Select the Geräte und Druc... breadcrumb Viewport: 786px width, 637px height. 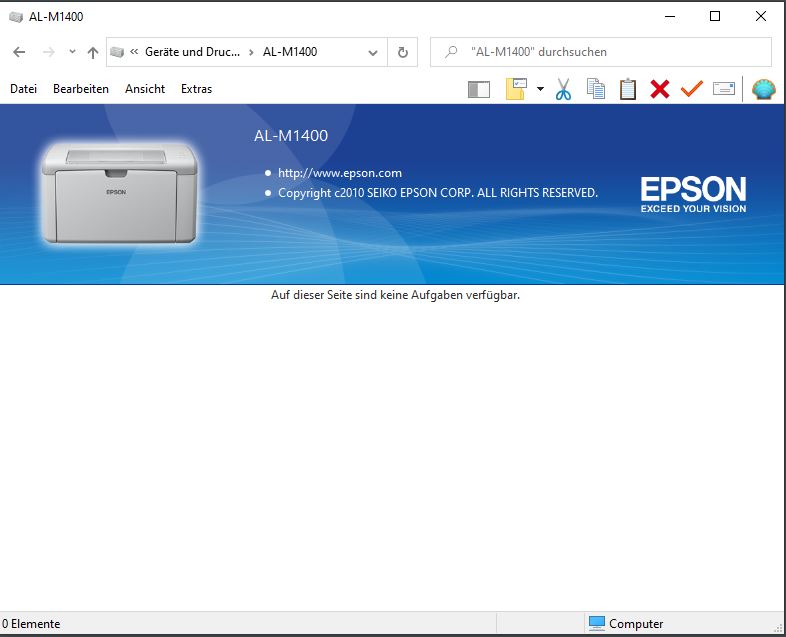[x=192, y=52]
